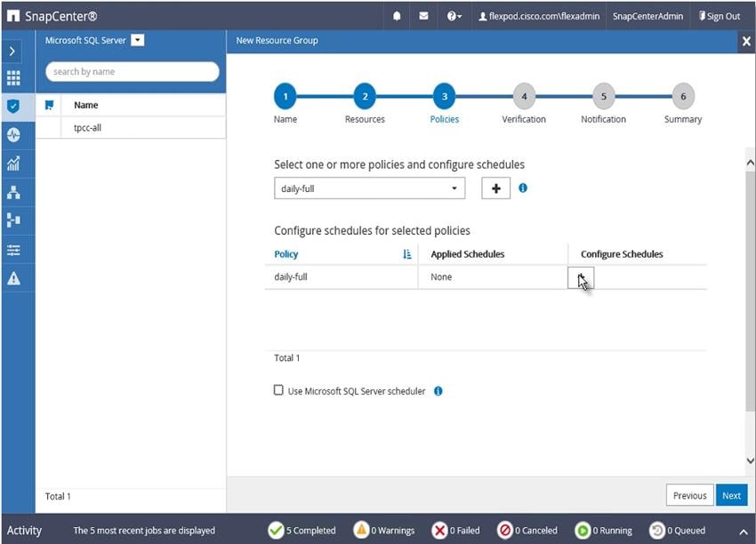Go to wizard step 1 Name
Image resolution: width=756 pixels, height=544 pixels.
click(x=286, y=96)
